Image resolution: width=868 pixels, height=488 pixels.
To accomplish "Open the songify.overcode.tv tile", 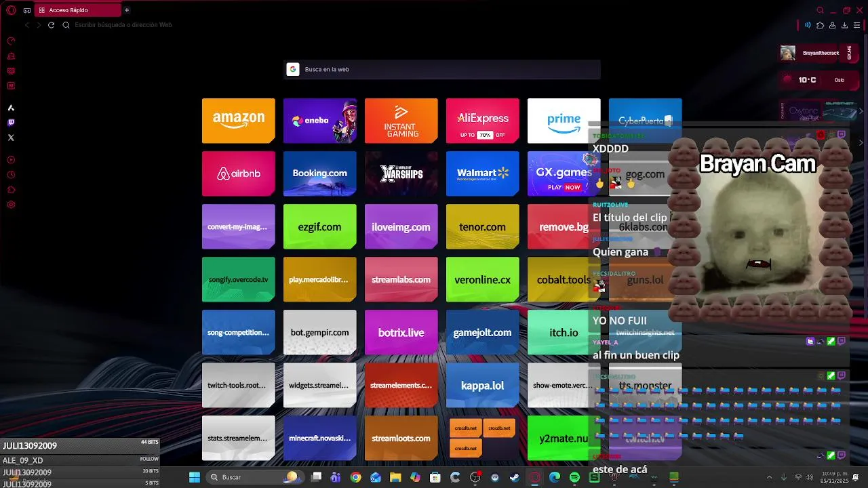I will click(239, 279).
